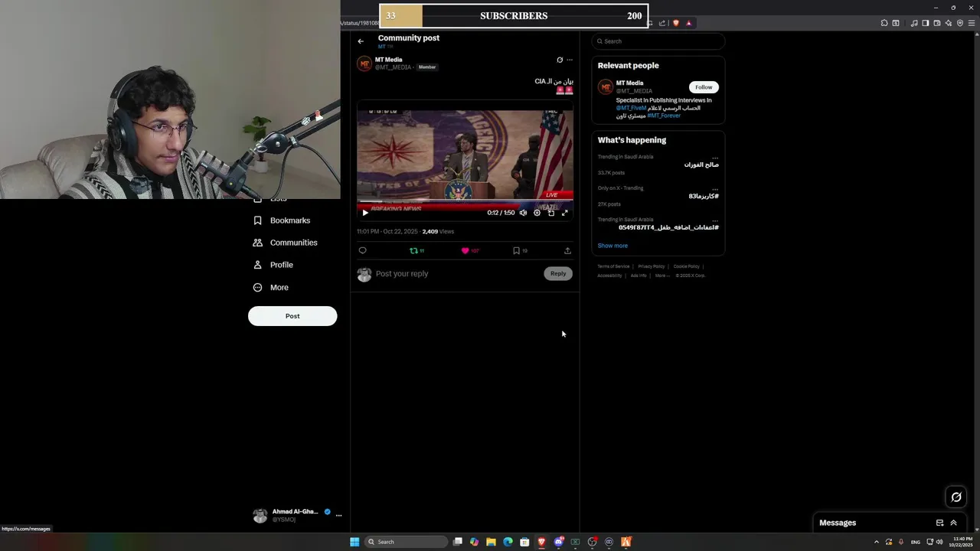The height and width of the screenshot is (551, 980).
Task: Open options for صالح الفوزان trend
Action: (715, 158)
